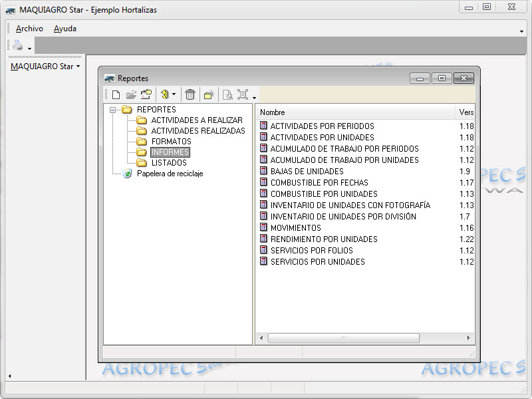The height and width of the screenshot is (399, 532).
Task: Select INVENTARIO DE UNIDADES POR DIVISIÓN report
Action: tap(343, 217)
